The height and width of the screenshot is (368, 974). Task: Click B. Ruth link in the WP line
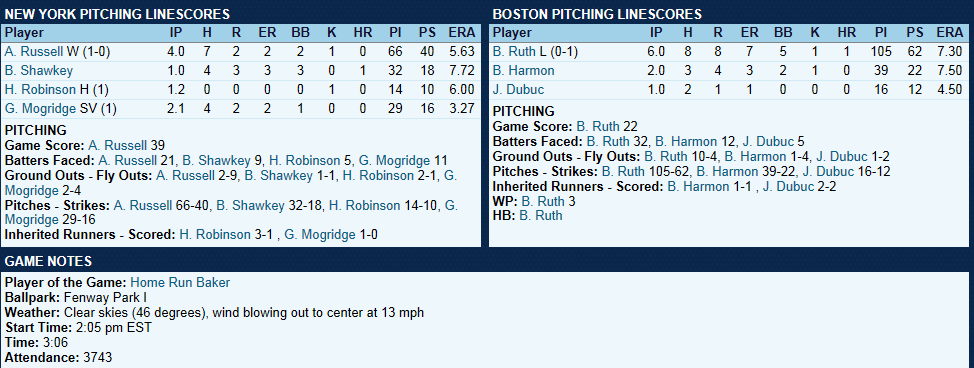[542, 201]
